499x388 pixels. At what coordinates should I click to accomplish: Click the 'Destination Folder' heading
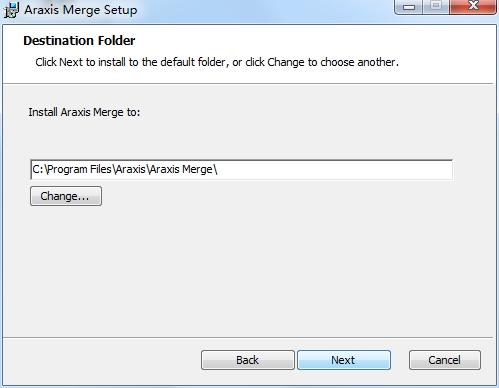pyautogui.click(x=79, y=41)
